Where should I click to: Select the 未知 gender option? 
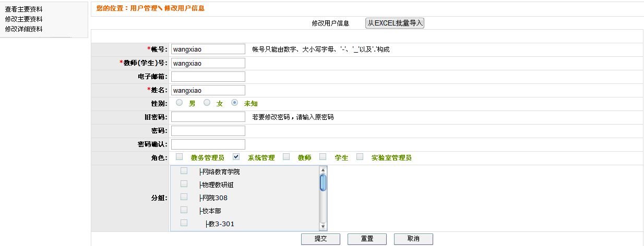(235, 103)
